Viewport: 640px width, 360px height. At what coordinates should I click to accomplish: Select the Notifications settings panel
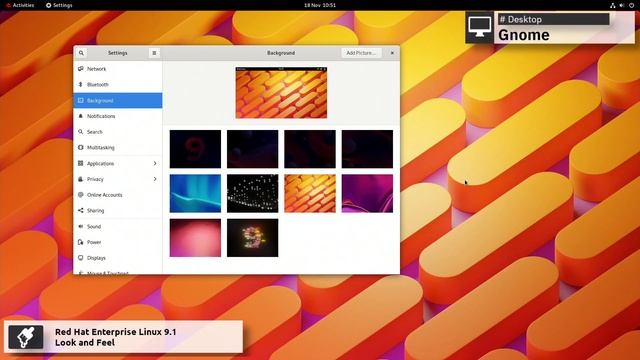pyautogui.click(x=118, y=116)
